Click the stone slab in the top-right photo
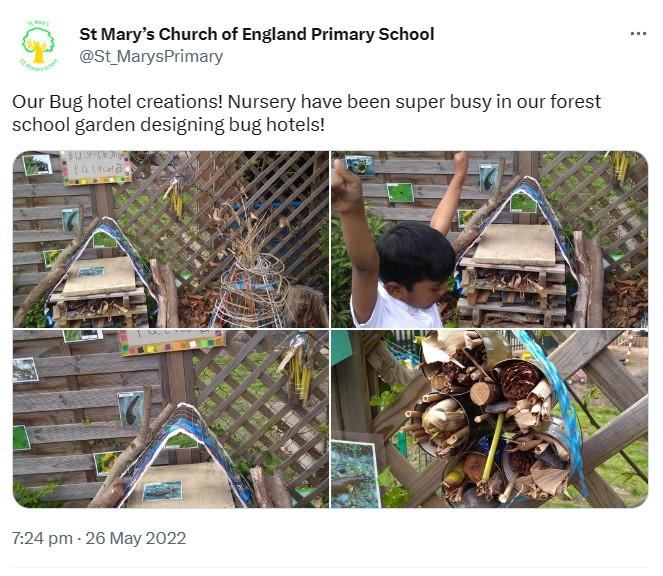 click(513, 243)
